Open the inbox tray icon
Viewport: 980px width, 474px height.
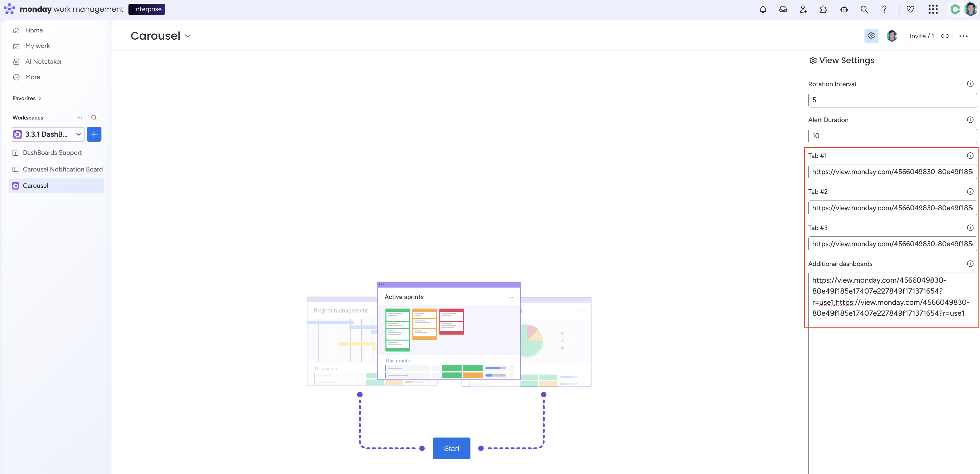point(783,9)
